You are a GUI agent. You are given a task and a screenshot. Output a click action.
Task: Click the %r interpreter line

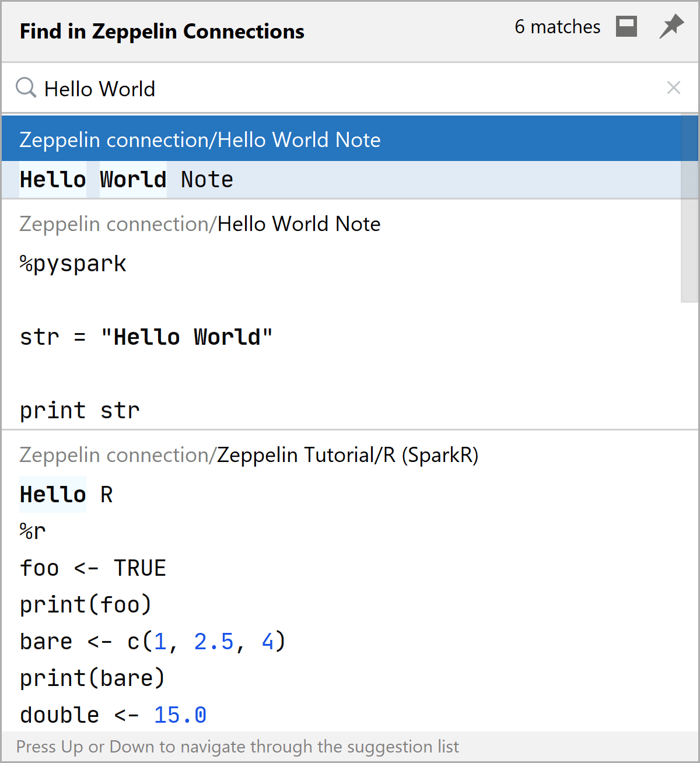33,531
